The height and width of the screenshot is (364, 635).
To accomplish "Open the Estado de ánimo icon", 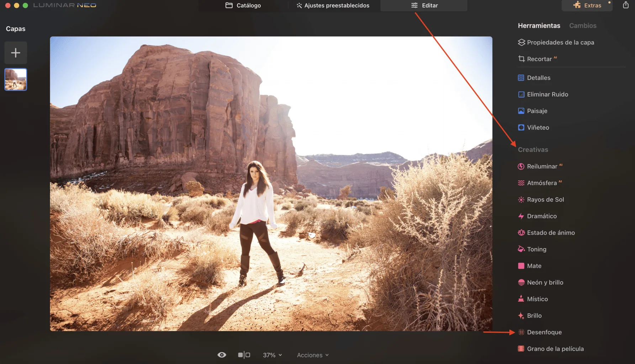I will pos(521,233).
